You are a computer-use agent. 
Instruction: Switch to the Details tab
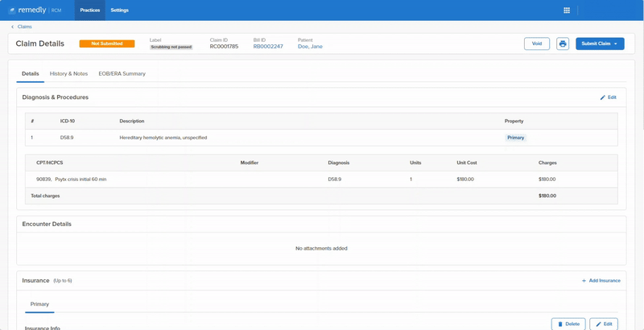(x=31, y=74)
